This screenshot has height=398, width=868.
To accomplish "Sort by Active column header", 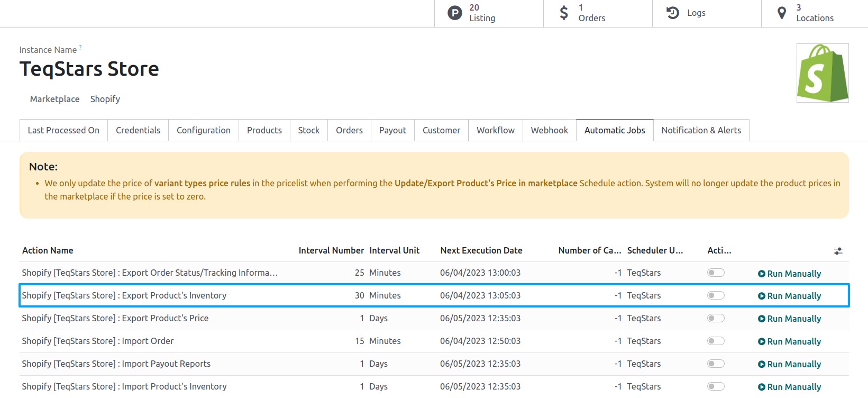I will click(x=719, y=250).
